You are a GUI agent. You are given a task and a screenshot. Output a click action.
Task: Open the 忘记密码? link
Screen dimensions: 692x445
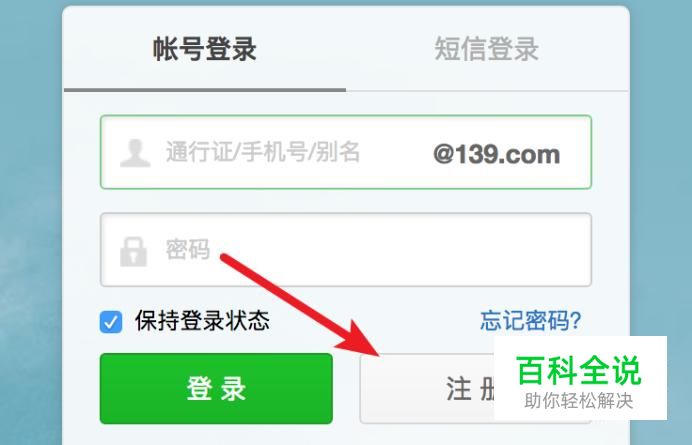click(x=531, y=321)
